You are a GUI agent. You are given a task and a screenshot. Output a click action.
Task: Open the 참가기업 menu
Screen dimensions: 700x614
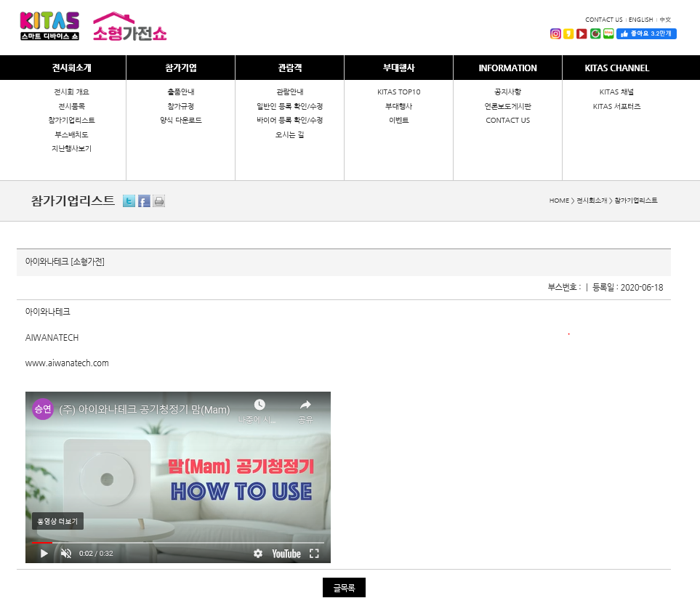[x=181, y=68]
